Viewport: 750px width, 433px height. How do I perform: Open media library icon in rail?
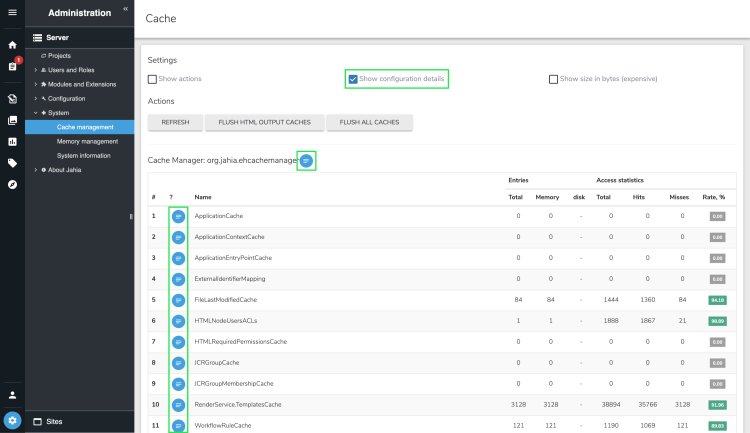[12, 120]
